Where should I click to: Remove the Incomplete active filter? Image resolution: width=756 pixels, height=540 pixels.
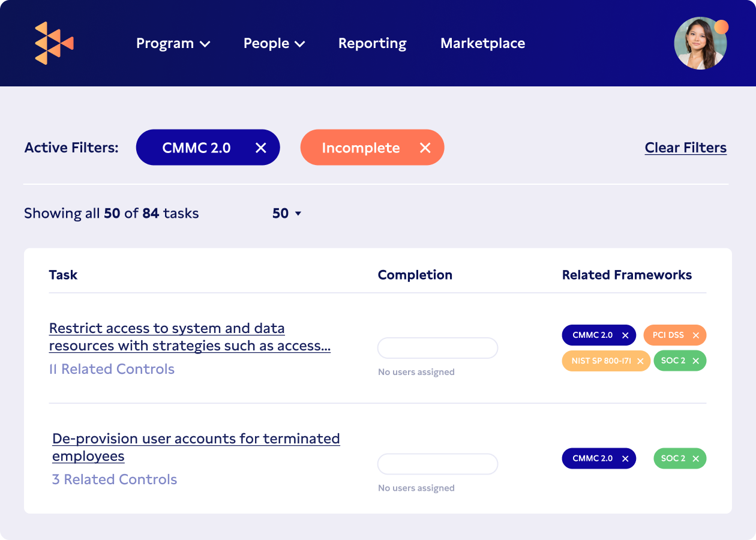click(x=425, y=147)
